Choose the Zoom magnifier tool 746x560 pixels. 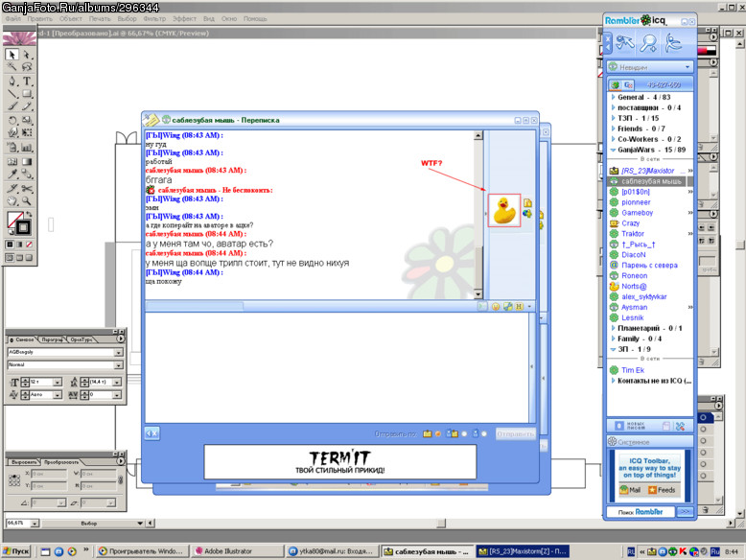click(27, 201)
